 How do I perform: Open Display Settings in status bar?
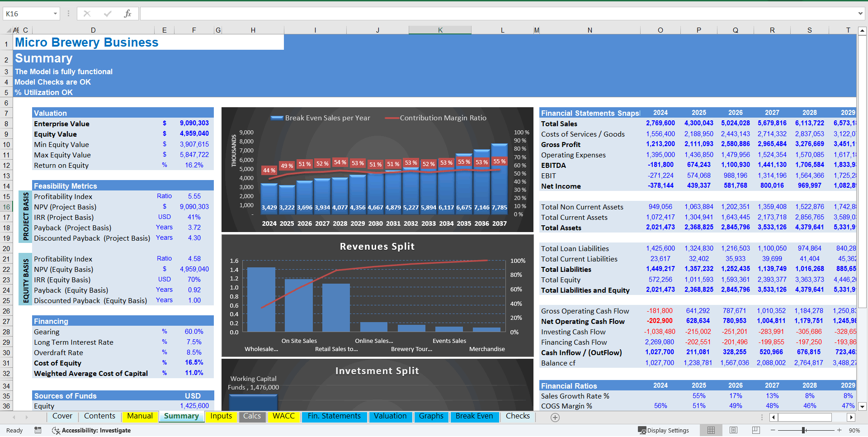coord(664,430)
